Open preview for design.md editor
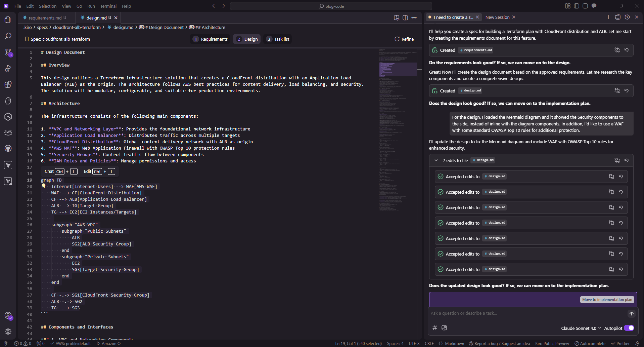 [397, 18]
